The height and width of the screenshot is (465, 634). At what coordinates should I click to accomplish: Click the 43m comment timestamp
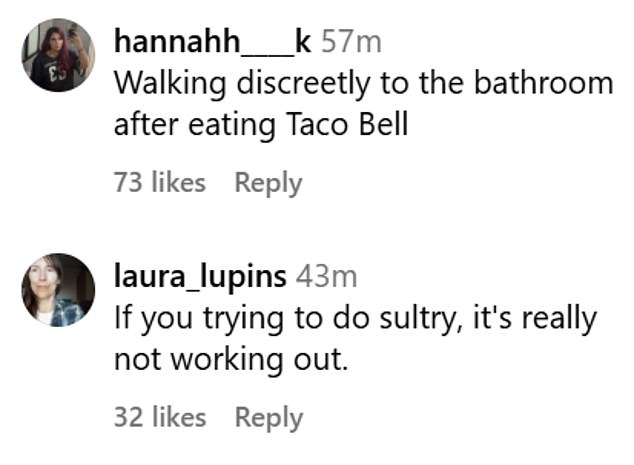(x=326, y=277)
